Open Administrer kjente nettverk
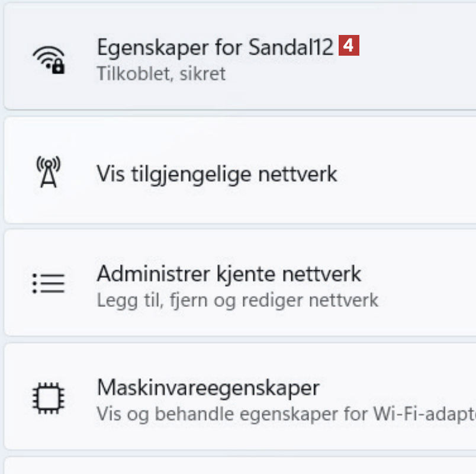The image size is (476, 474). [x=229, y=274]
